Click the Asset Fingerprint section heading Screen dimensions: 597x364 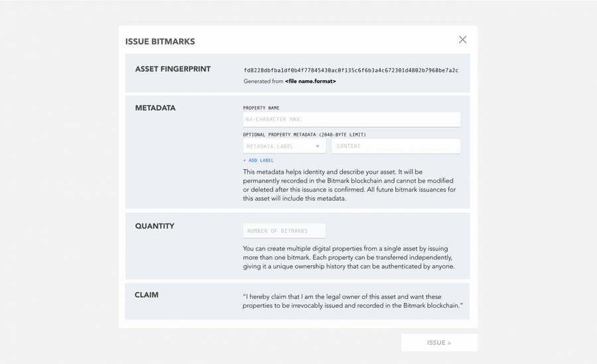(172, 69)
